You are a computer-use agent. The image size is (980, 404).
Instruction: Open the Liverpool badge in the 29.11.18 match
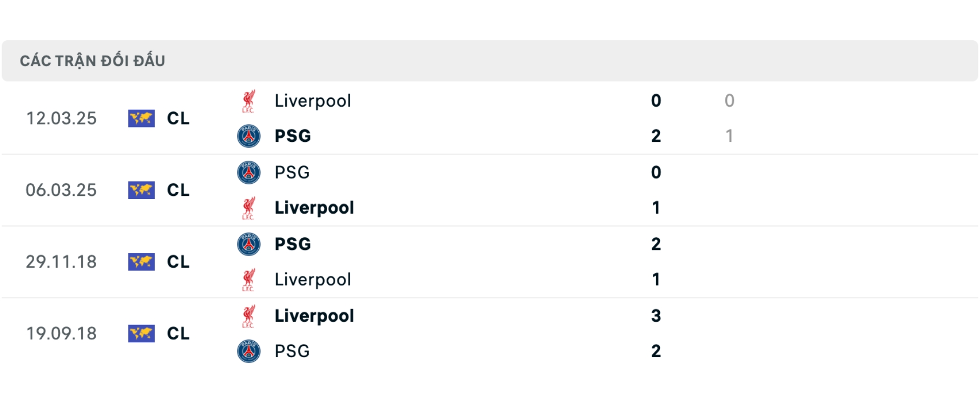tap(249, 280)
